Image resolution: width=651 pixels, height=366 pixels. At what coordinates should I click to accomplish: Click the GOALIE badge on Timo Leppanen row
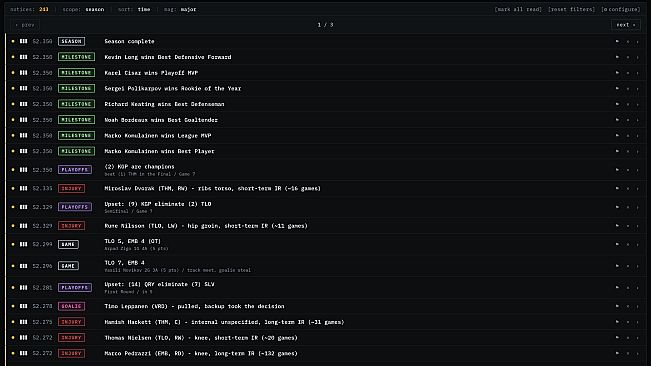tap(71, 306)
